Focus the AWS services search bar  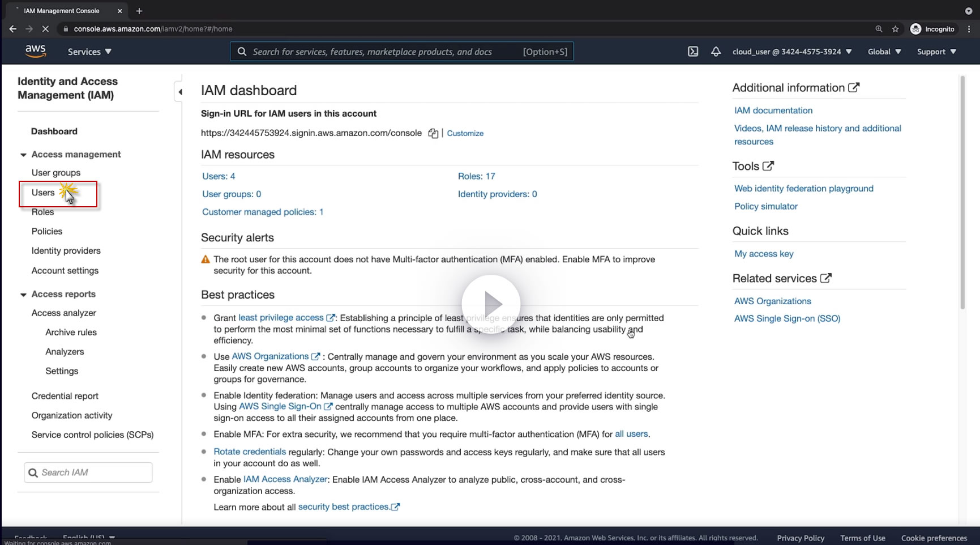click(402, 52)
